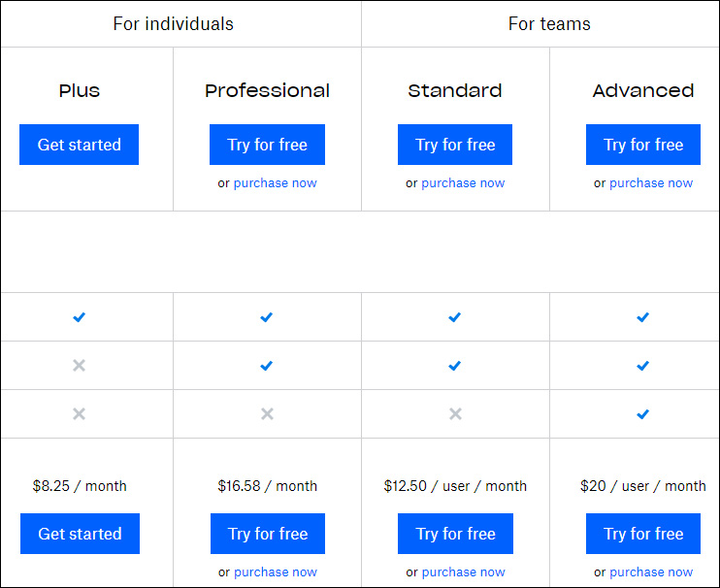Select the For teams header
720x588 pixels.
(x=549, y=24)
